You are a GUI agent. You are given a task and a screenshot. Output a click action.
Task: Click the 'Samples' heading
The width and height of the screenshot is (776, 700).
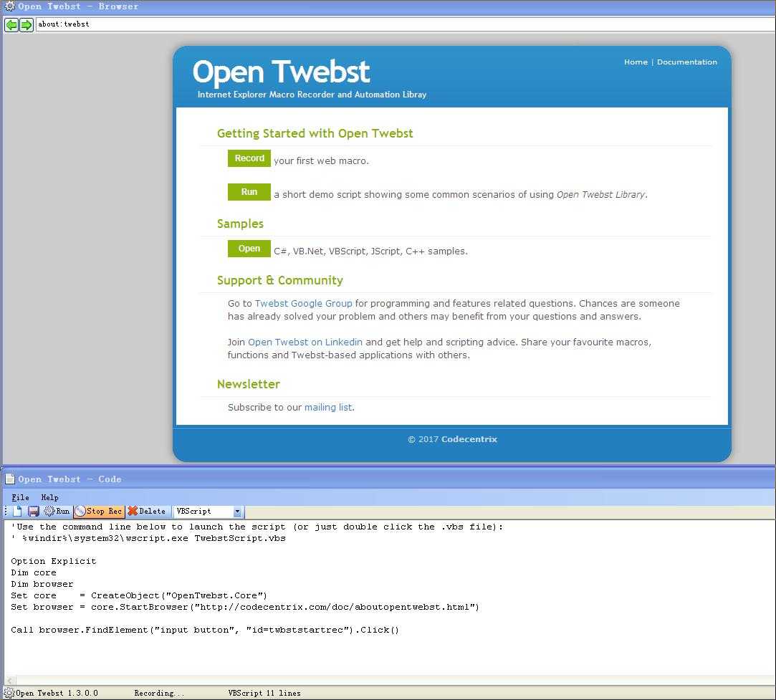240,224
